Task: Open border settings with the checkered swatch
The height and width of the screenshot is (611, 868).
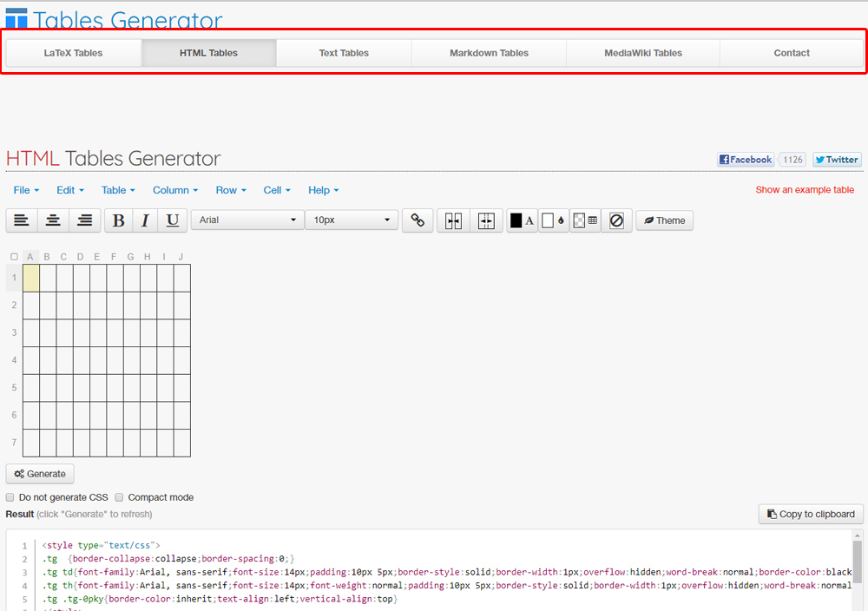Action: pos(585,220)
